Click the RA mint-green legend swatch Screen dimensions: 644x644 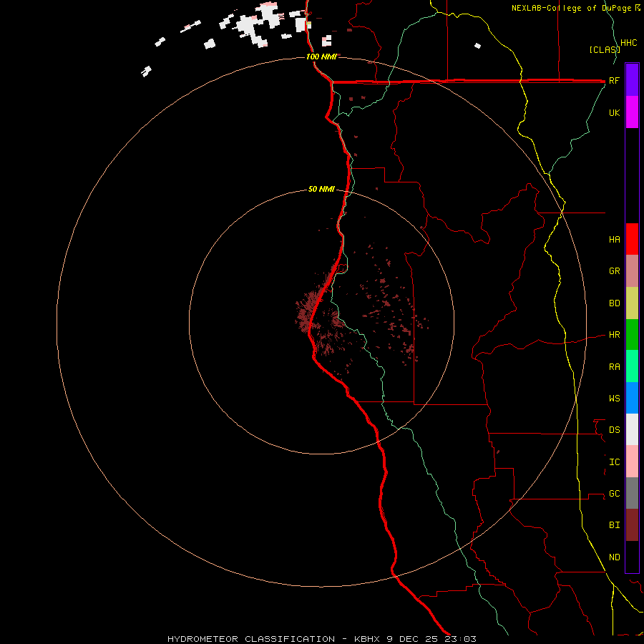tap(632, 366)
